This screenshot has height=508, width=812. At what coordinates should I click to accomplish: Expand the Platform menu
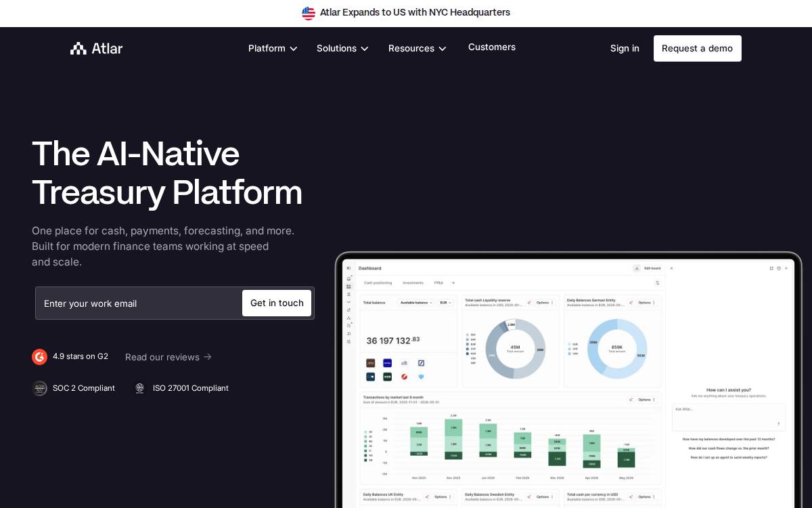point(273,48)
